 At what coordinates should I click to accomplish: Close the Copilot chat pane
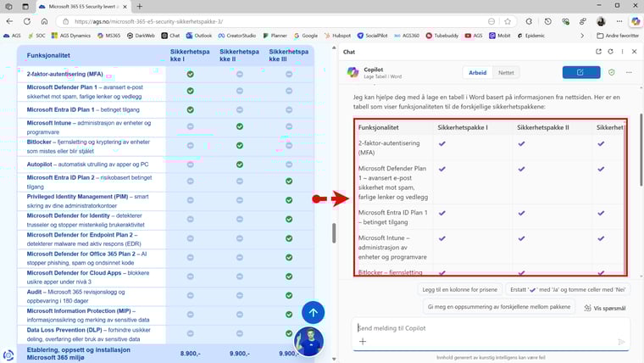pyautogui.click(x=634, y=52)
